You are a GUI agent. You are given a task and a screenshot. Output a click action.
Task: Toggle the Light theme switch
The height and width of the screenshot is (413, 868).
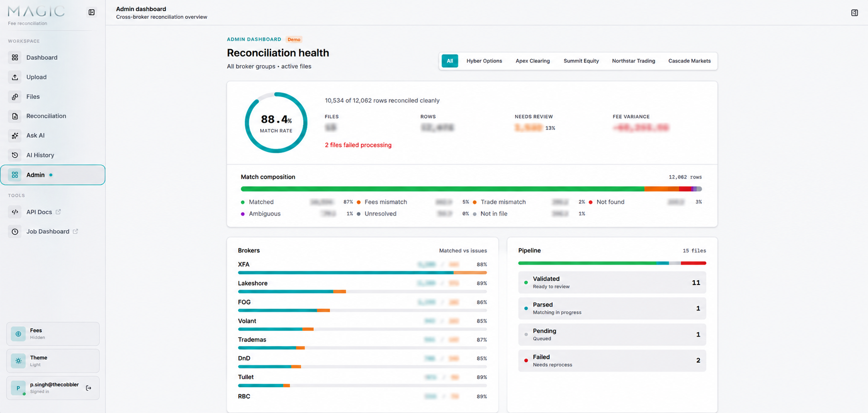53,361
